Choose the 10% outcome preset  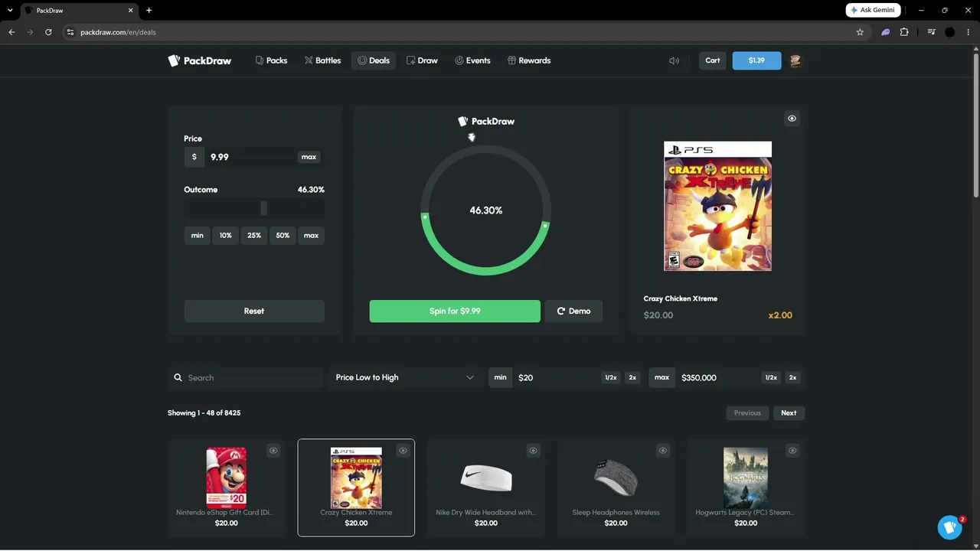(226, 236)
